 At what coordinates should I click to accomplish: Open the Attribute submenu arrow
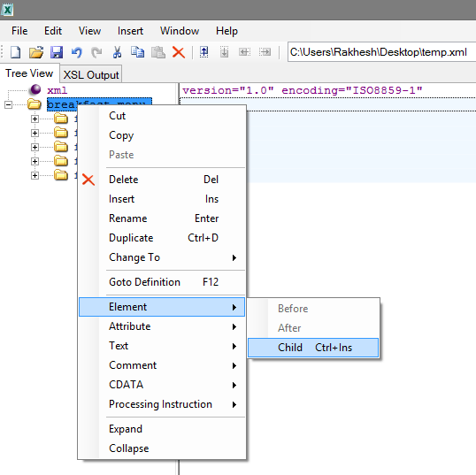pyautogui.click(x=234, y=326)
